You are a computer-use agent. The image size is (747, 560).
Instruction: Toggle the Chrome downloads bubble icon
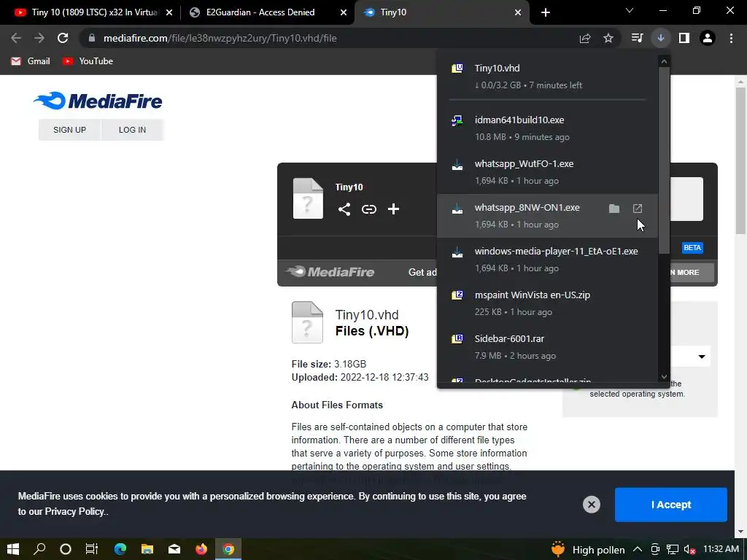[x=661, y=38]
